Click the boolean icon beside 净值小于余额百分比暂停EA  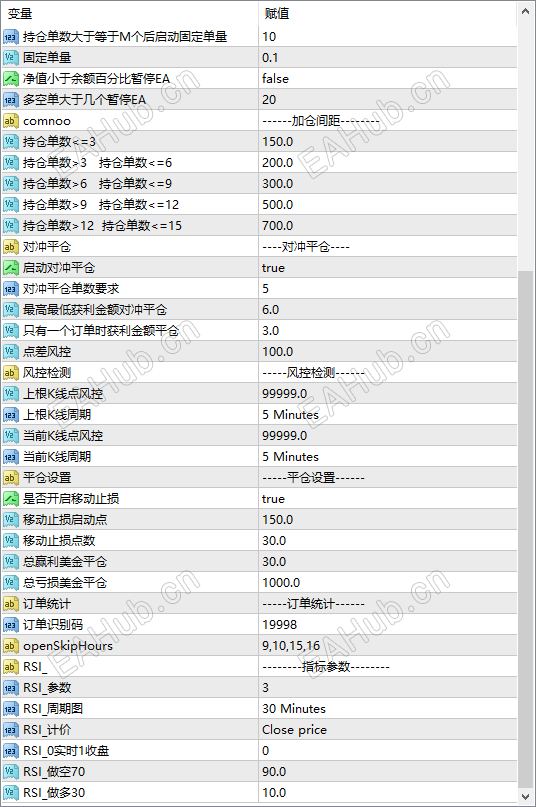pyautogui.click(x=11, y=79)
